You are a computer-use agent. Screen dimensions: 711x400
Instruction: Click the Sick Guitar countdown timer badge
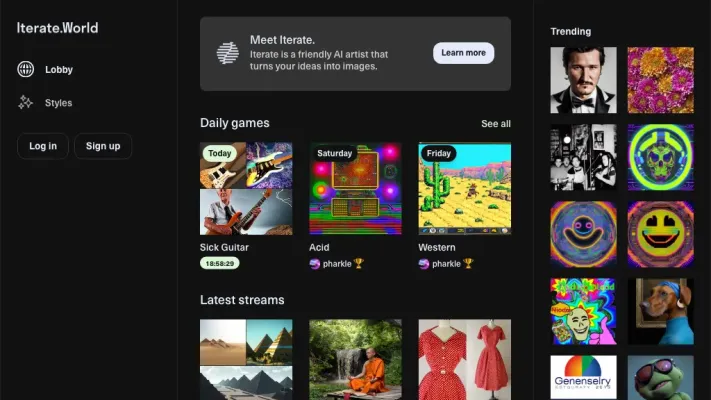point(220,264)
